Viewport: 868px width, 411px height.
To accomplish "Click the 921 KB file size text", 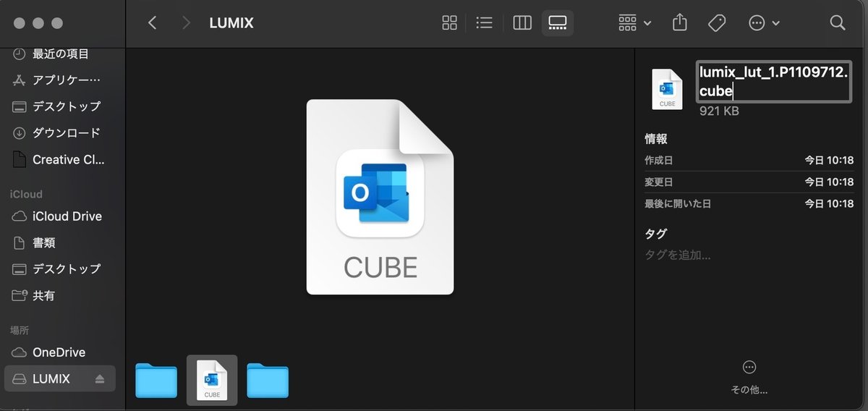I will [x=719, y=111].
